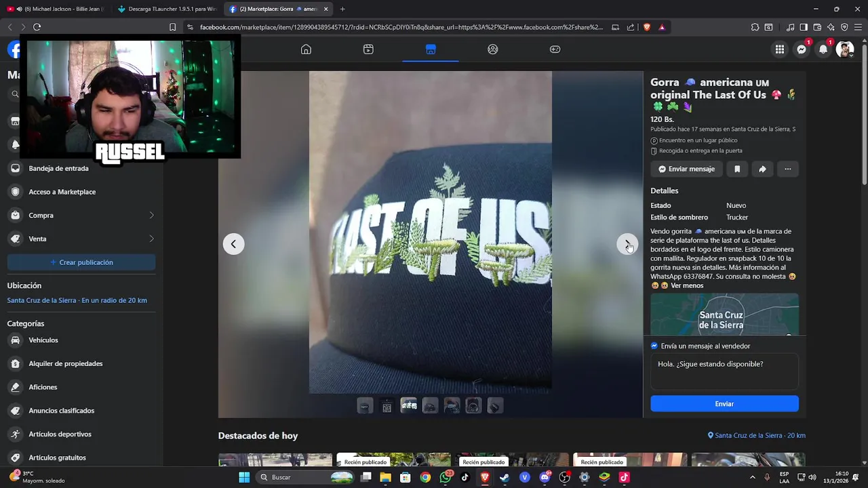Click Enviar mensaje button

686,169
